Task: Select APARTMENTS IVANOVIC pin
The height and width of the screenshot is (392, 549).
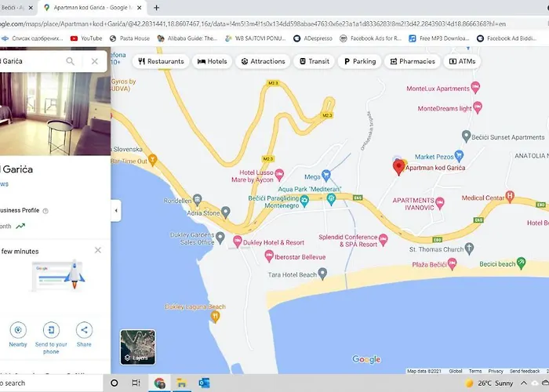Action: [440, 203]
